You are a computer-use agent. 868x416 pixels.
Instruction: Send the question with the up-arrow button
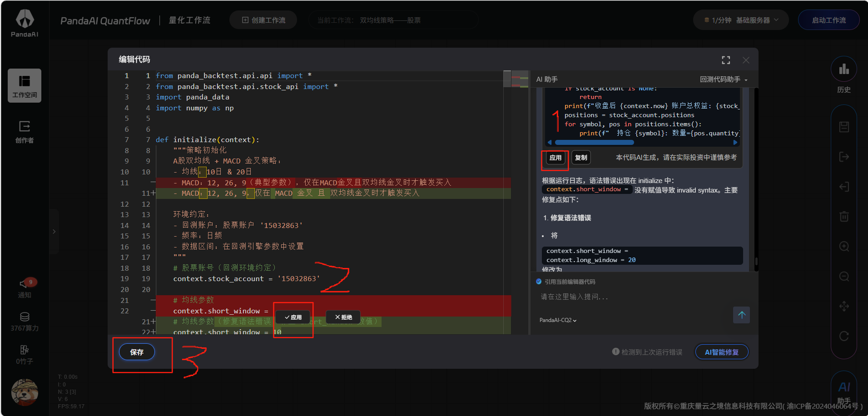tap(741, 315)
